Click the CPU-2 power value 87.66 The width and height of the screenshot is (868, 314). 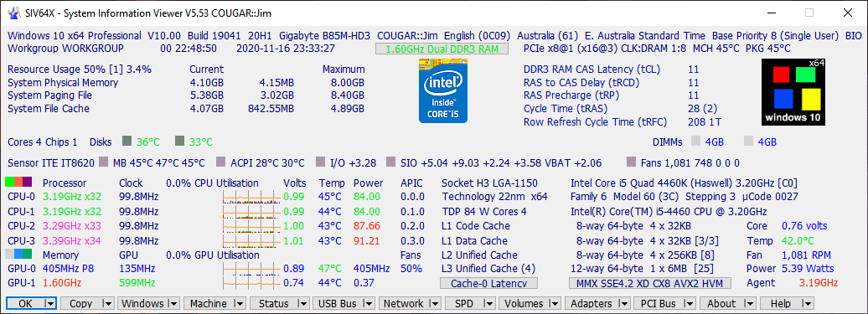coord(366,225)
